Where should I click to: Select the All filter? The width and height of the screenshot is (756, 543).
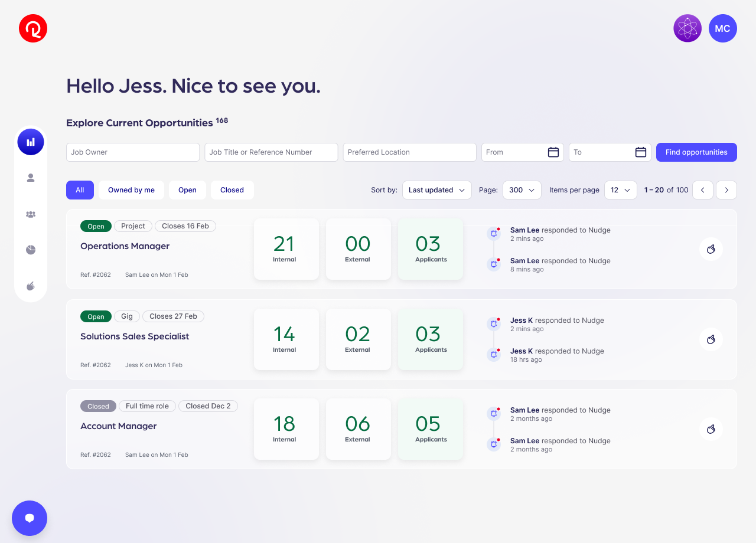[80, 190]
